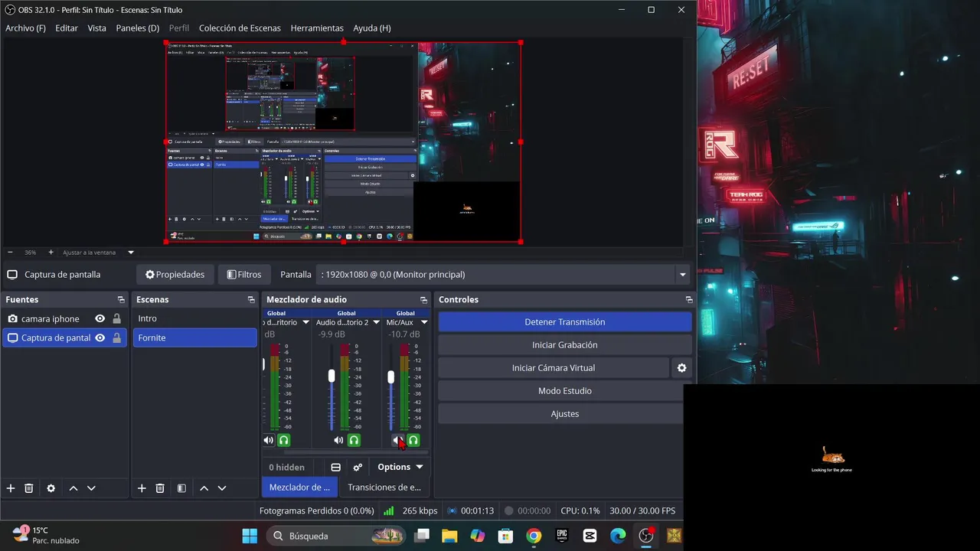Open the Ayuda menu
Image resolution: width=980 pixels, height=551 pixels.
coord(372,28)
